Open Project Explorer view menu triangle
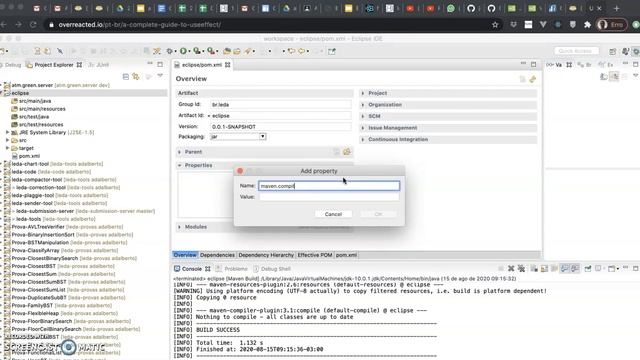The height and width of the screenshot is (360, 640). (160, 76)
